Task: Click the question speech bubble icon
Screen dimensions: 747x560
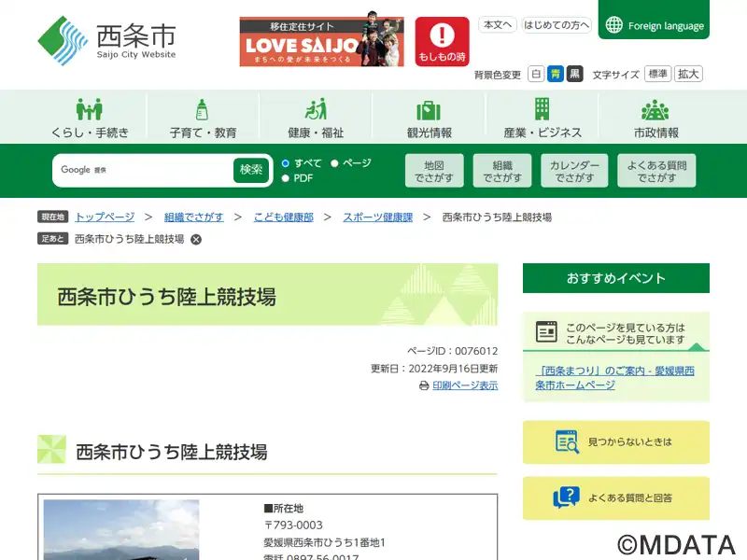Action: [x=567, y=497]
